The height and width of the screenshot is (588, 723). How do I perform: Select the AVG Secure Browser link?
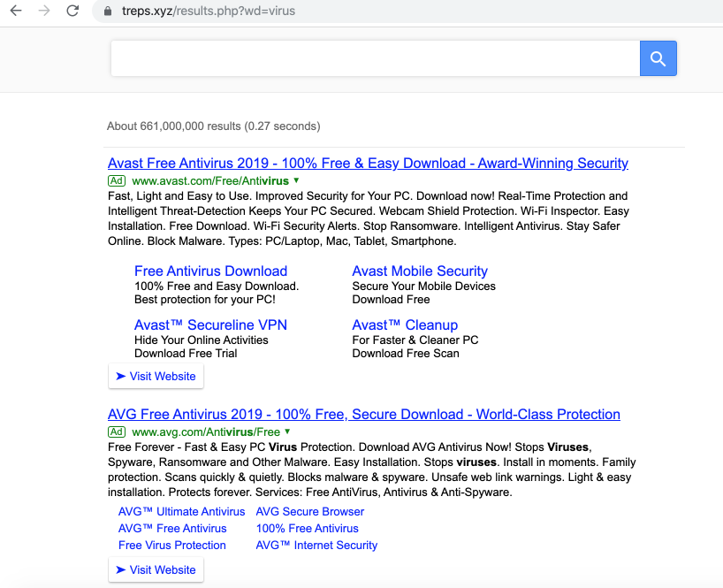click(x=309, y=512)
